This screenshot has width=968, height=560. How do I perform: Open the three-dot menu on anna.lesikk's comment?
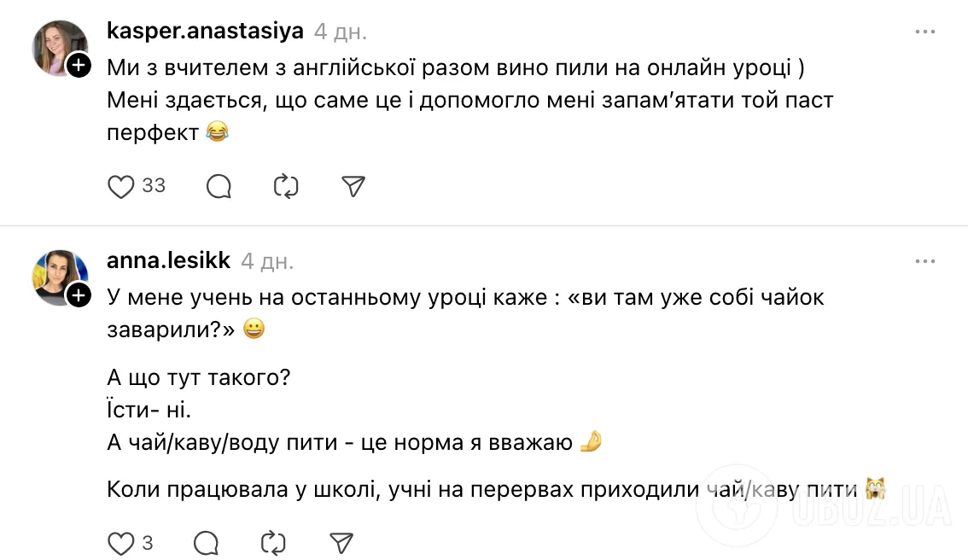925,260
